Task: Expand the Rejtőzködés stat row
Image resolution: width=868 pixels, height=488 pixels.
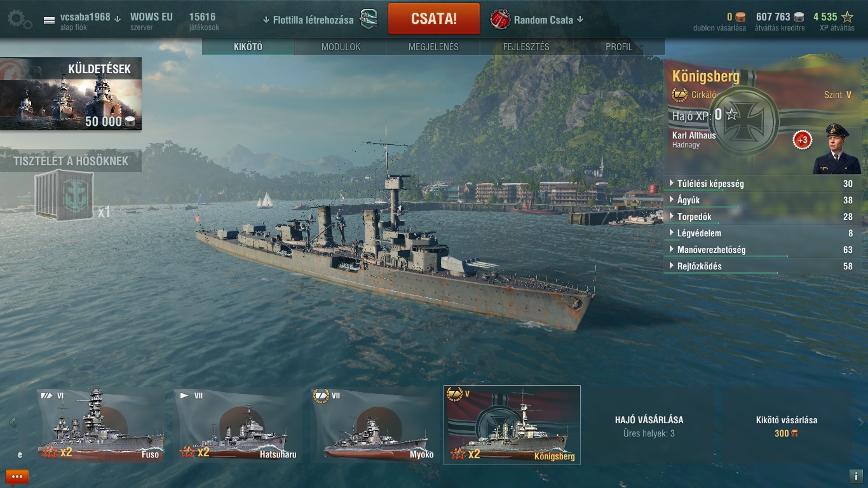Action: (x=761, y=266)
